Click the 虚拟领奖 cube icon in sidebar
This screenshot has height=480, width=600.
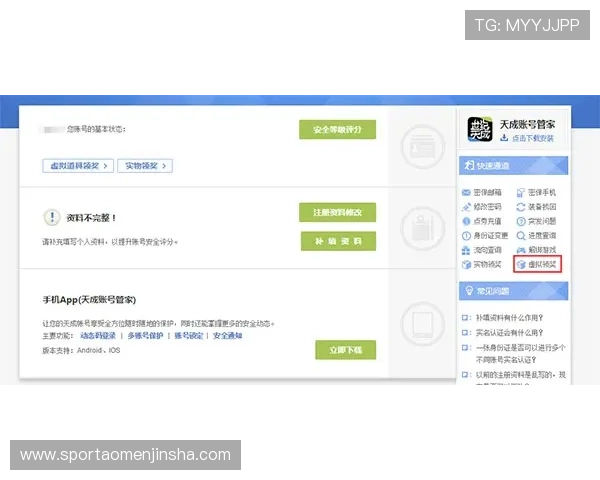(x=521, y=264)
